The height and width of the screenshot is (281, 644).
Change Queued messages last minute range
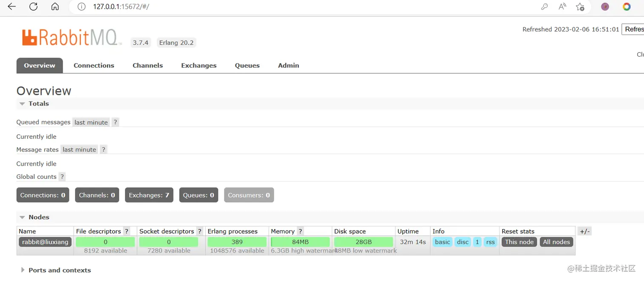[x=91, y=122]
